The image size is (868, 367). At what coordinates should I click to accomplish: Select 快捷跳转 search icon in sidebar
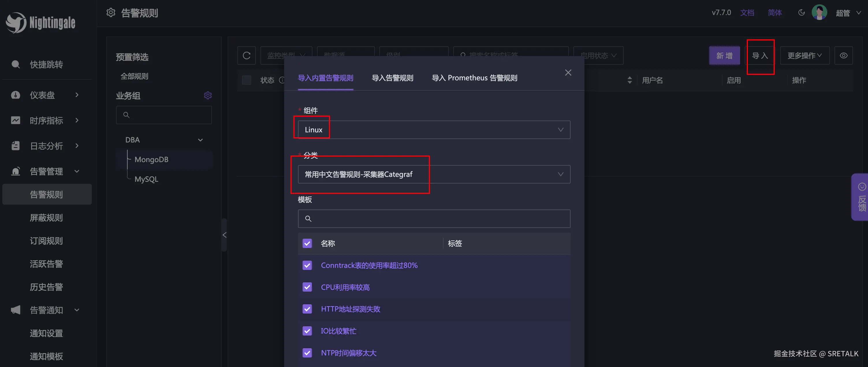coord(15,64)
